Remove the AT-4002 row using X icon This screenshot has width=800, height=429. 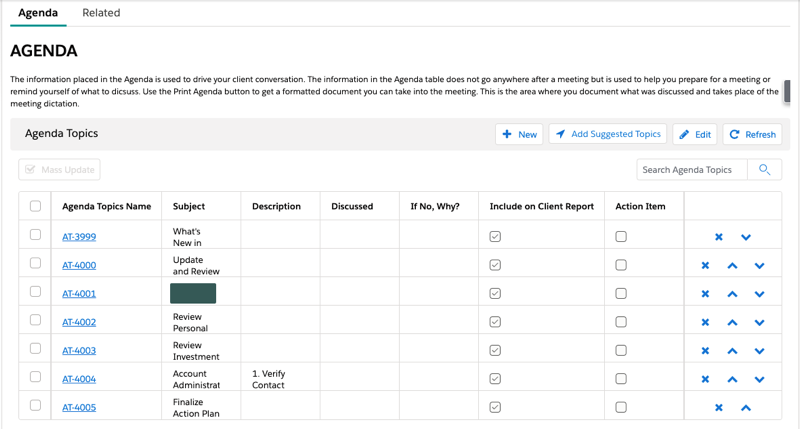click(x=705, y=323)
